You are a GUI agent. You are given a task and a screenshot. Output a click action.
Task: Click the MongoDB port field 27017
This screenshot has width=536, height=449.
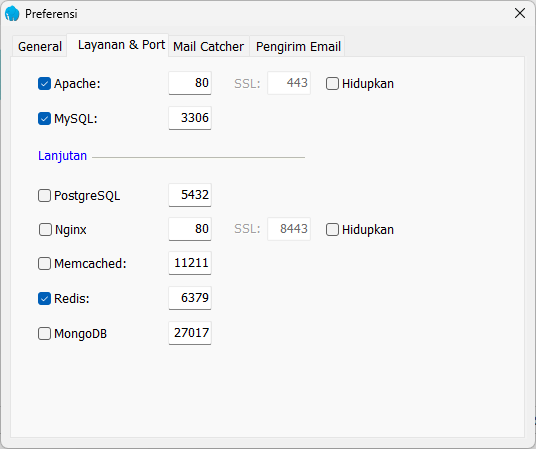[x=190, y=333]
